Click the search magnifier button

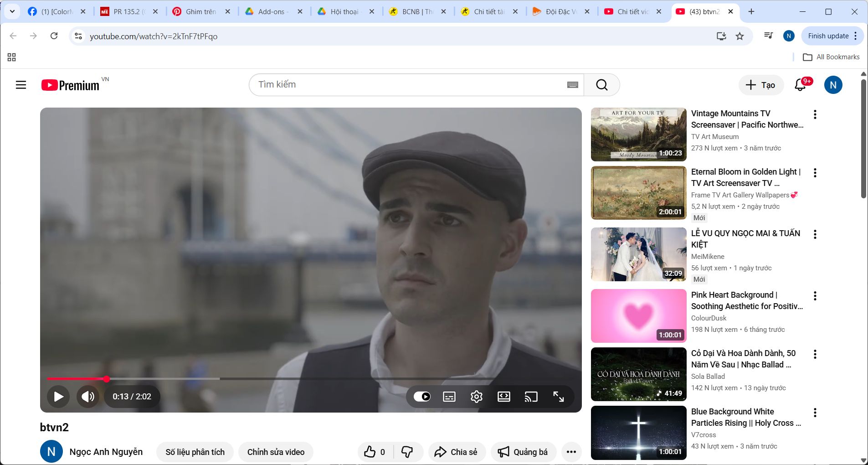[602, 85]
